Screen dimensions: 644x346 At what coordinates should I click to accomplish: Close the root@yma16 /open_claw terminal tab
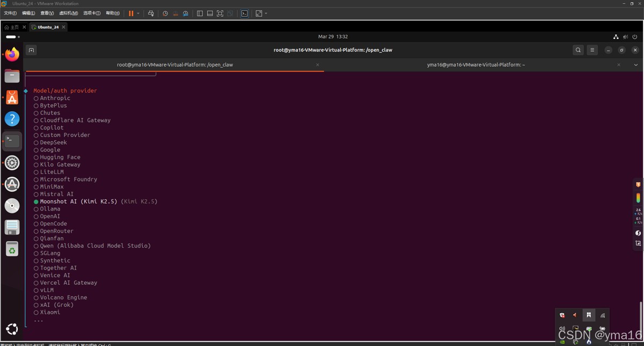317,64
